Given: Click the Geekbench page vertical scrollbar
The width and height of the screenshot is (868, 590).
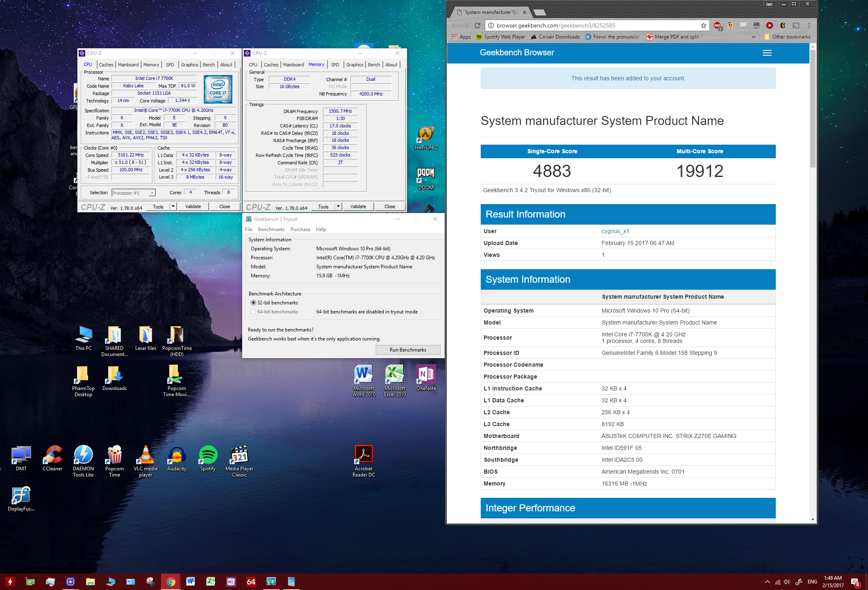Looking at the screenshot, I should [x=813, y=109].
